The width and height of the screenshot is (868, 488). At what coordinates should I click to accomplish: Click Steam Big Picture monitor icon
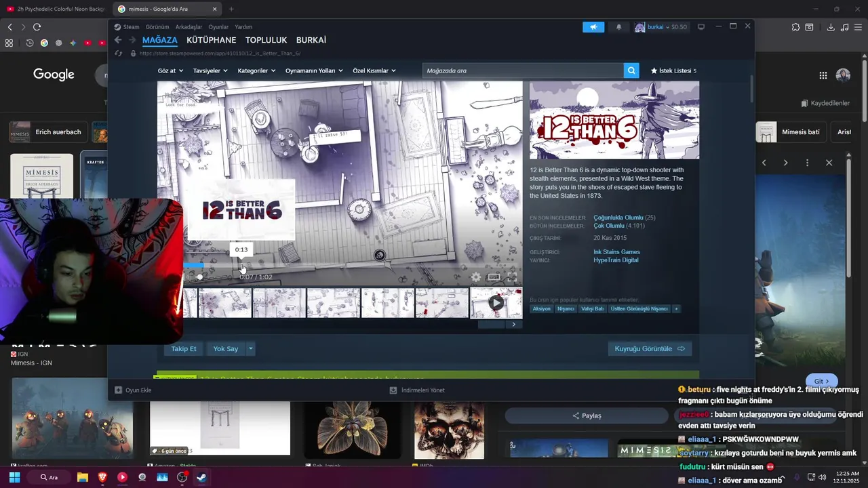(701, 26)
